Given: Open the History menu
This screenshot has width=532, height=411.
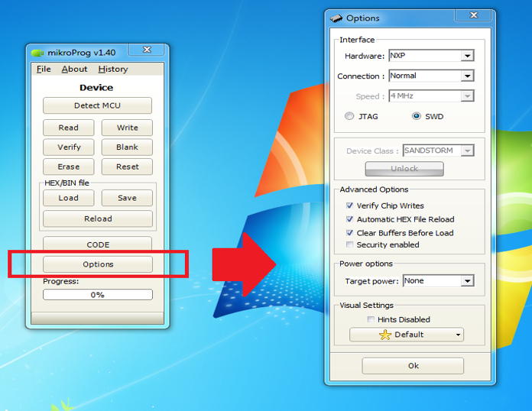Looking at the screenshot, I should click(113, 70).
